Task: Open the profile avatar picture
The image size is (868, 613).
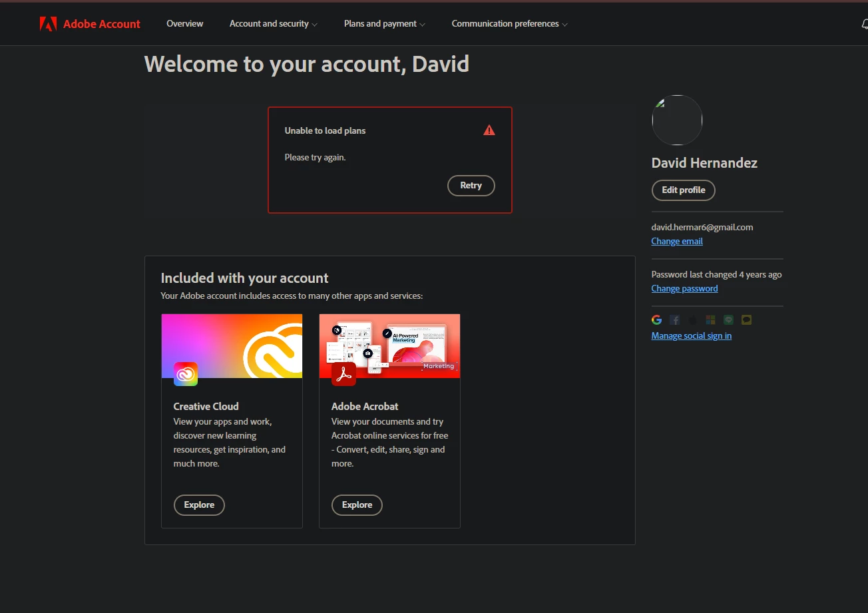Action: 677,120
